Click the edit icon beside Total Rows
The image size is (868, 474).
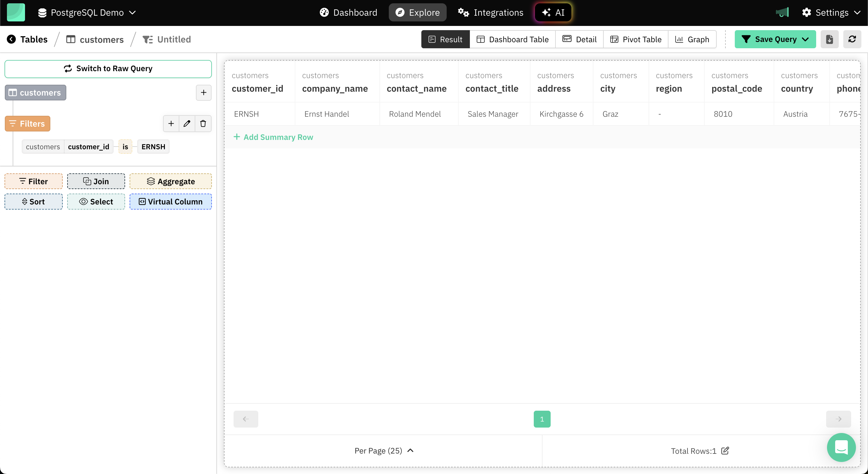tap(725, 451)
